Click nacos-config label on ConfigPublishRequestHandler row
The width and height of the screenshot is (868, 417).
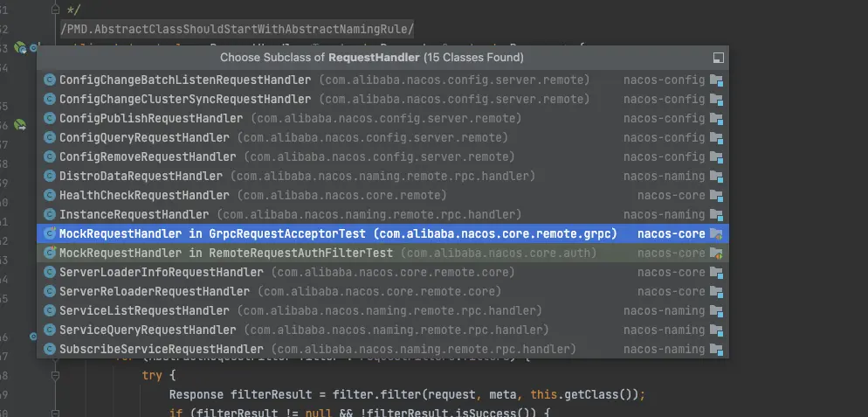click(x=665, y=118)
